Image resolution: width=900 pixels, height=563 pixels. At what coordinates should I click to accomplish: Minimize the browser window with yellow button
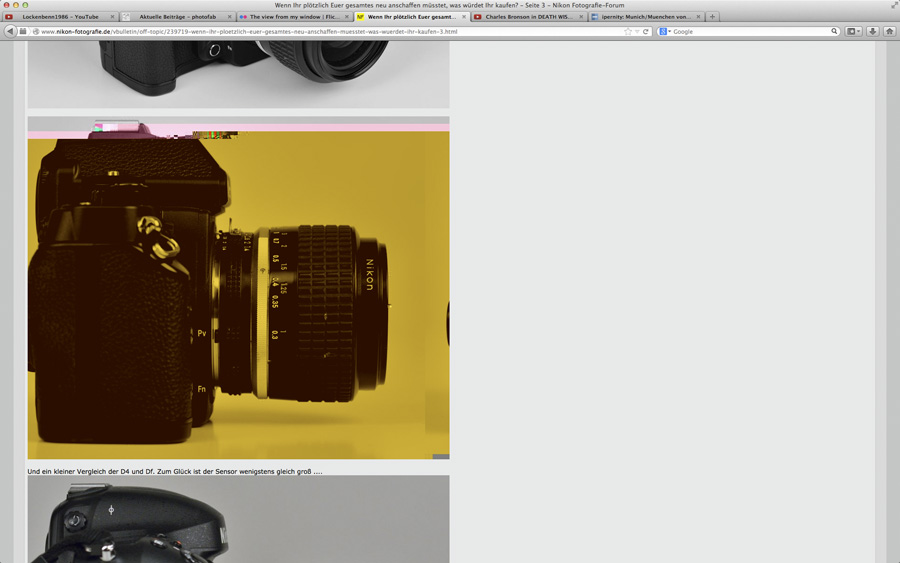click(x=15, y=5)
